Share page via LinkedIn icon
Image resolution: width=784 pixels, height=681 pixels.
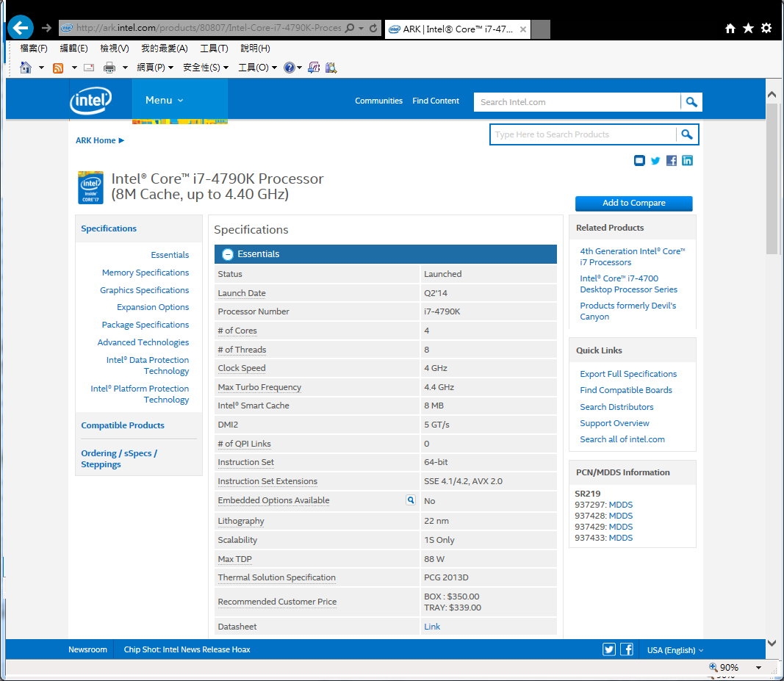point(688,160)
